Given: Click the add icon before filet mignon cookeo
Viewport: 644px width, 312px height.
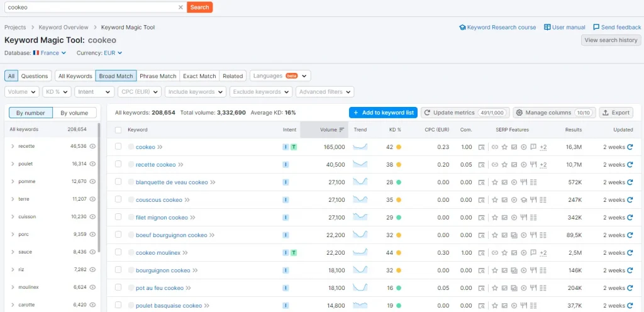Looking at the screenshot, I should click(x=131, y=218).
